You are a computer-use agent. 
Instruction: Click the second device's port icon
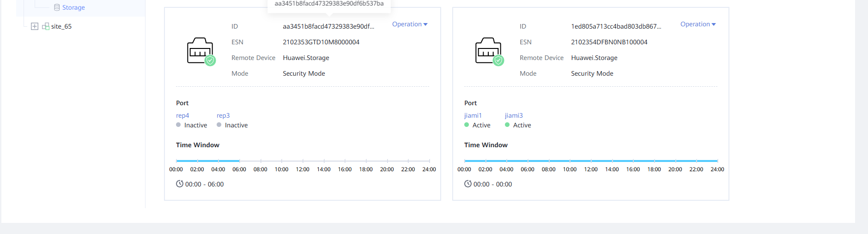coord(489,51)
